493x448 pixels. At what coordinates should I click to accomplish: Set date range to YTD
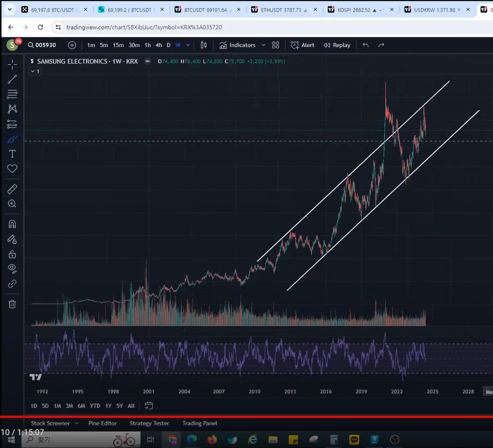95,406
